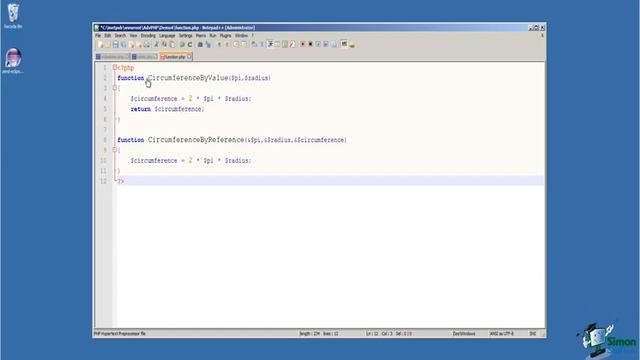The height and width of the screenshot is (360, 640).
Task: Select the Recycle Bin desktop icon
Action: (13, 16)
